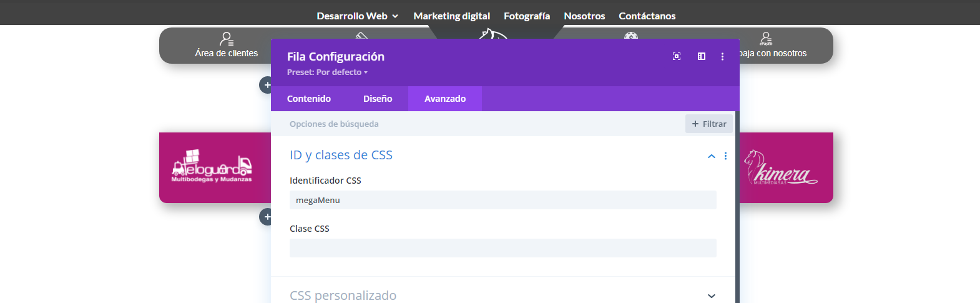This screenshot has height=303, width=980.
Task: Click the empty Clase CSS input field
Action: tap(503, 248)
